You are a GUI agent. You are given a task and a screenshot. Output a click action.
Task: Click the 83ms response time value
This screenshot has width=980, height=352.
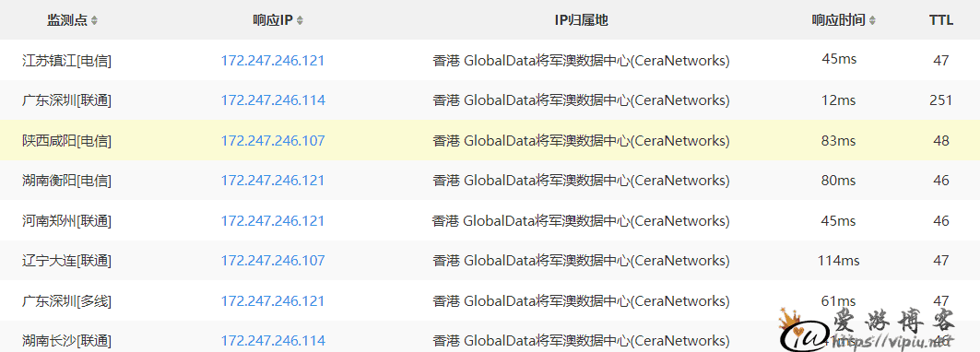[x=839, y=141]
